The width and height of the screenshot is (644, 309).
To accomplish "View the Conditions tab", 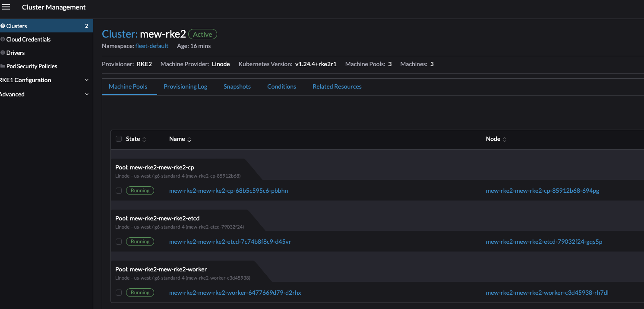I will 281,86.
